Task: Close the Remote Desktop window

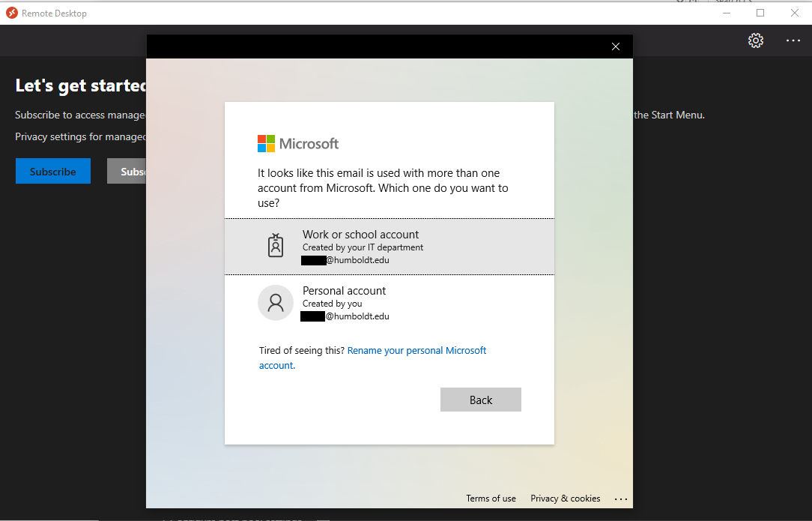Action: 794,13
